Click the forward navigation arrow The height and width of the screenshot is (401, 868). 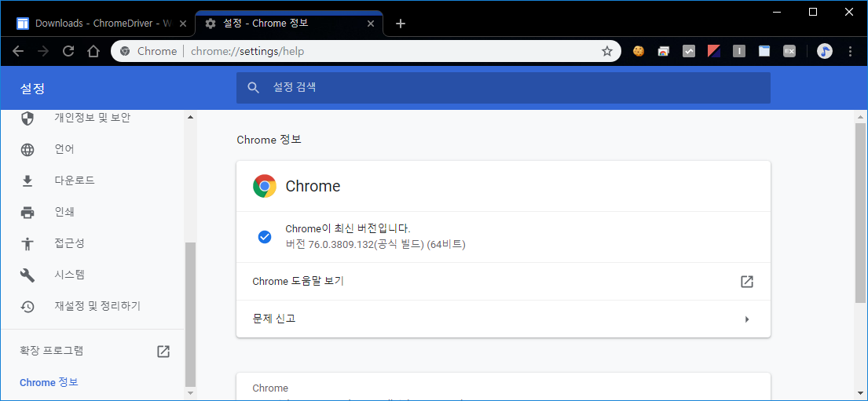[43, 52]
